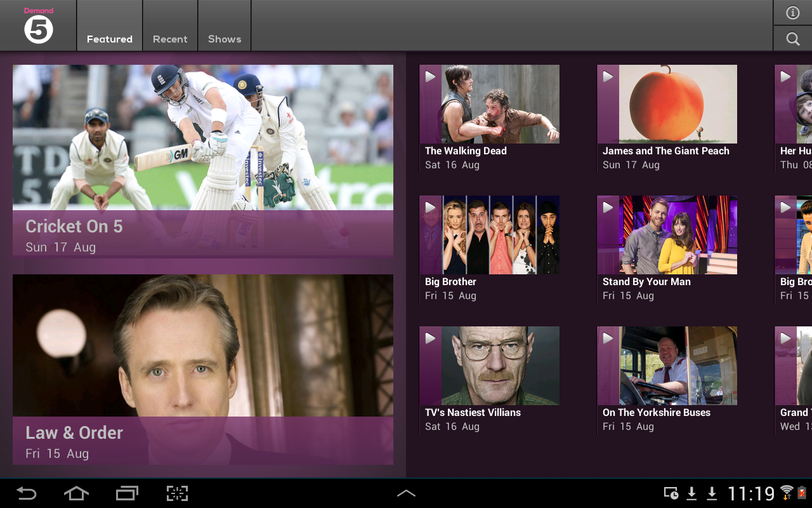Open the featured Cricket On 5 programme
This screenshot has height=508, width=812.
[203, 159]
